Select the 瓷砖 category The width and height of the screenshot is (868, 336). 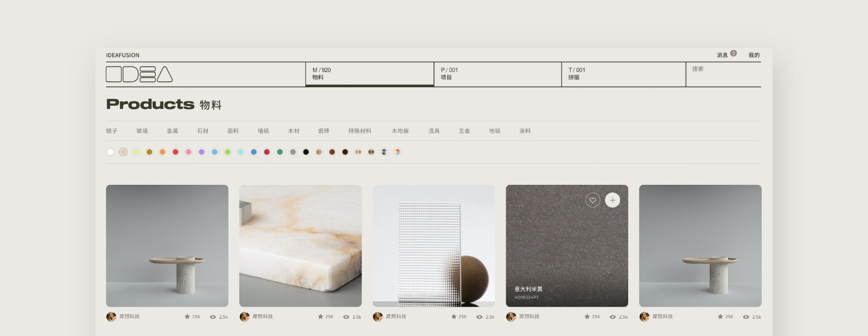324,131
